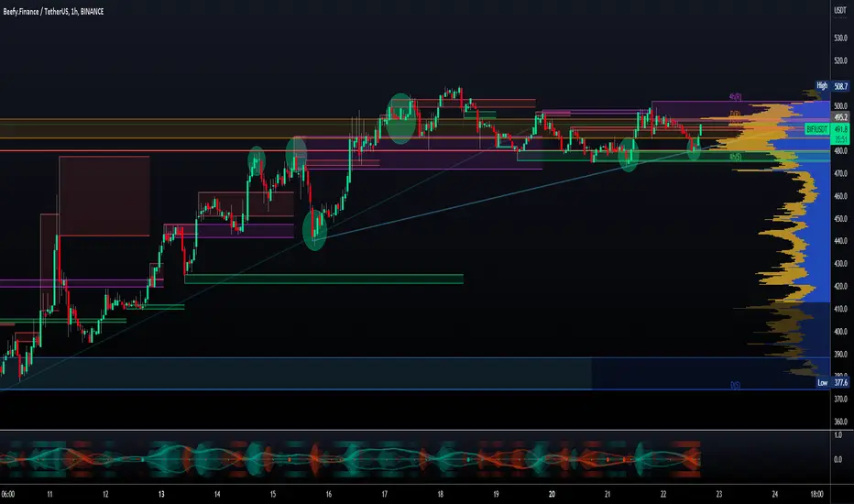Open the USDT currency selector on price scale
This screenshot has width=854, height=504.
tap(840, 10)
